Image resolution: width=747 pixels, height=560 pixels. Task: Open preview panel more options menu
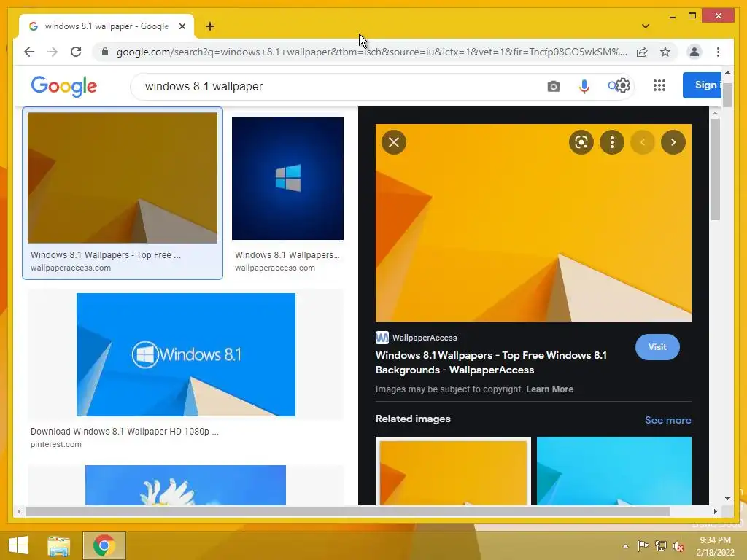tap(612, 142)
